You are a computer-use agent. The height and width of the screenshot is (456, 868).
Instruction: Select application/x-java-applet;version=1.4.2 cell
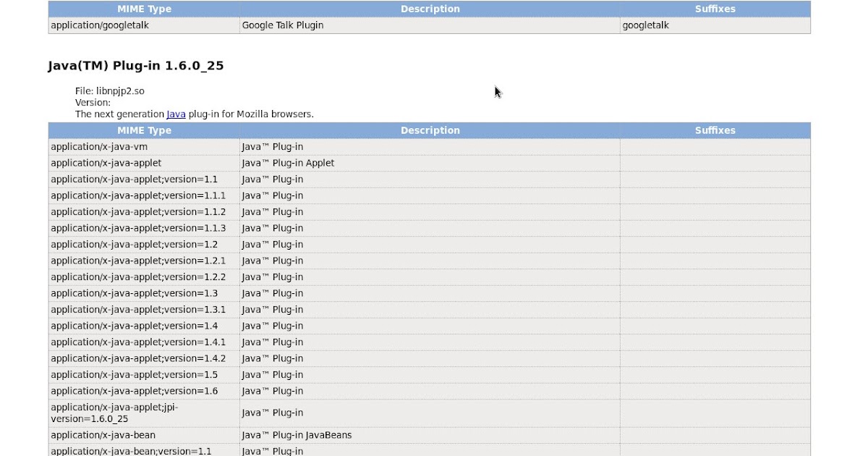click(144, 359)
